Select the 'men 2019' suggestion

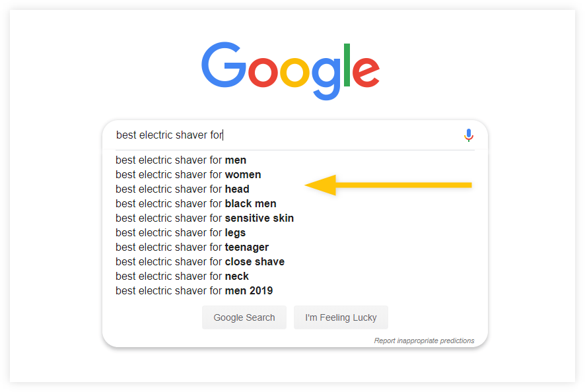click(x=194, y=290)
